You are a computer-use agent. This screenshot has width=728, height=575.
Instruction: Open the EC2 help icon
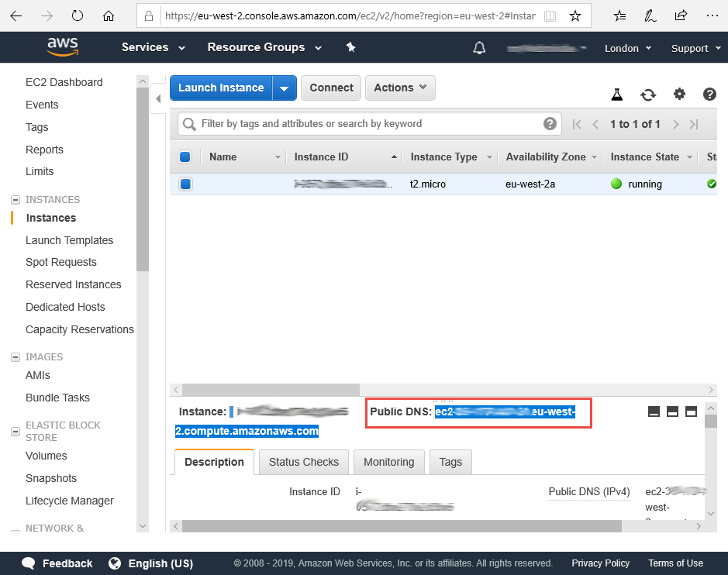coord(709,95)
